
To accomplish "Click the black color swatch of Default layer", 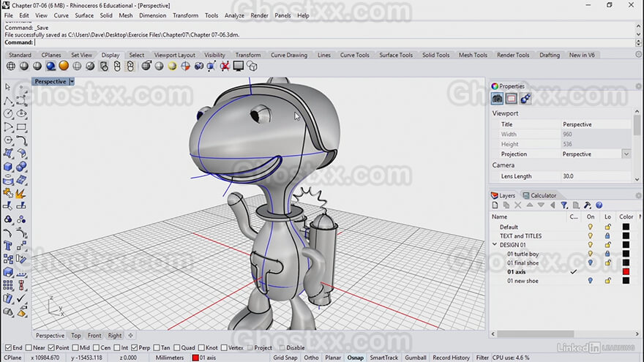I will pos(626,227).
